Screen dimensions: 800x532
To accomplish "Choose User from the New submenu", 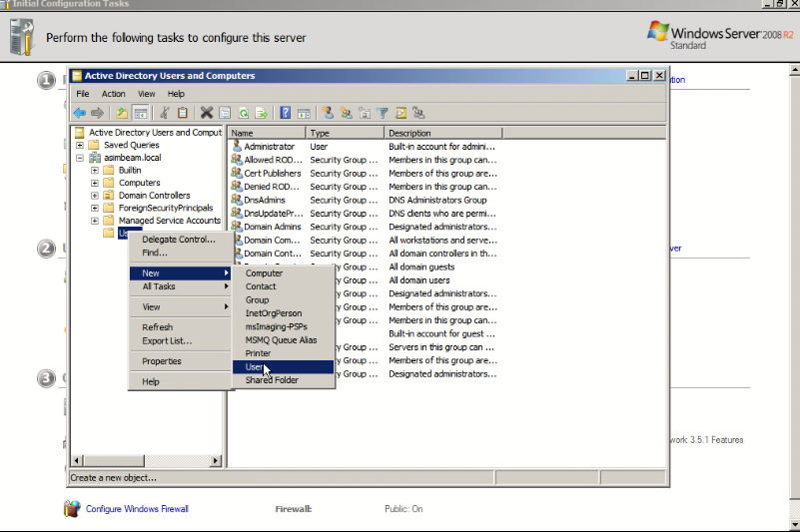I will [x=284, y=366].
